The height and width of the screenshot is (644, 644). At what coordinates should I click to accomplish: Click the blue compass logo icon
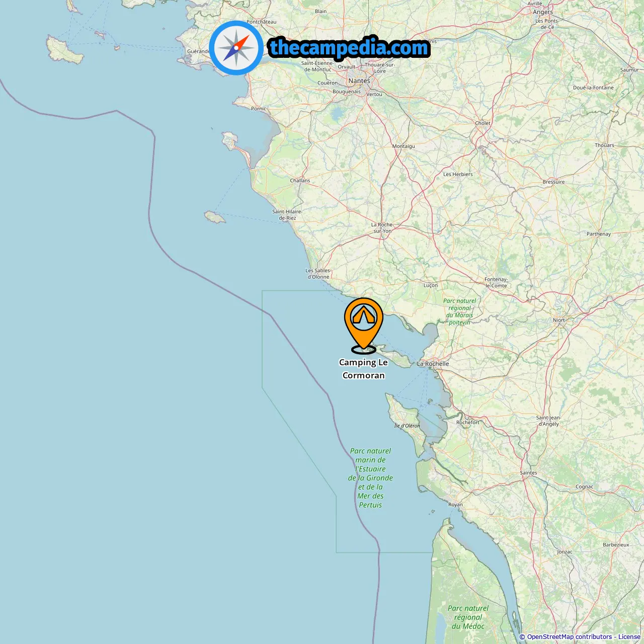tap(236, 48)
